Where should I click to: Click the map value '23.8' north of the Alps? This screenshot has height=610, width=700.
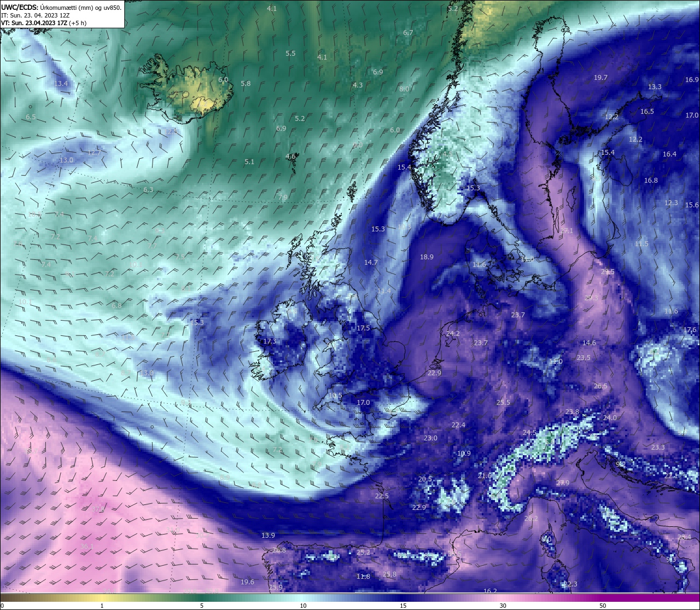[x=572, y=412]
